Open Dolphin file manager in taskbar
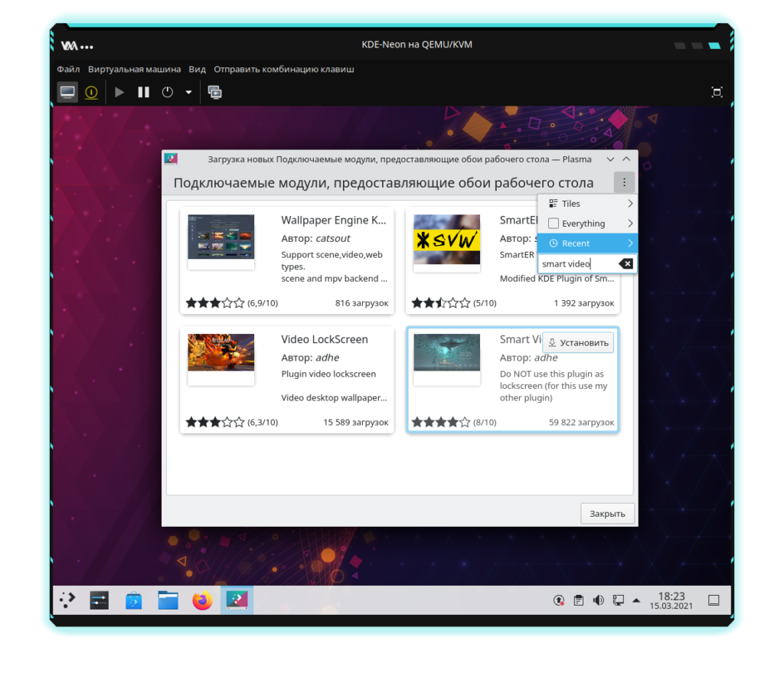 tap(168, 601)
